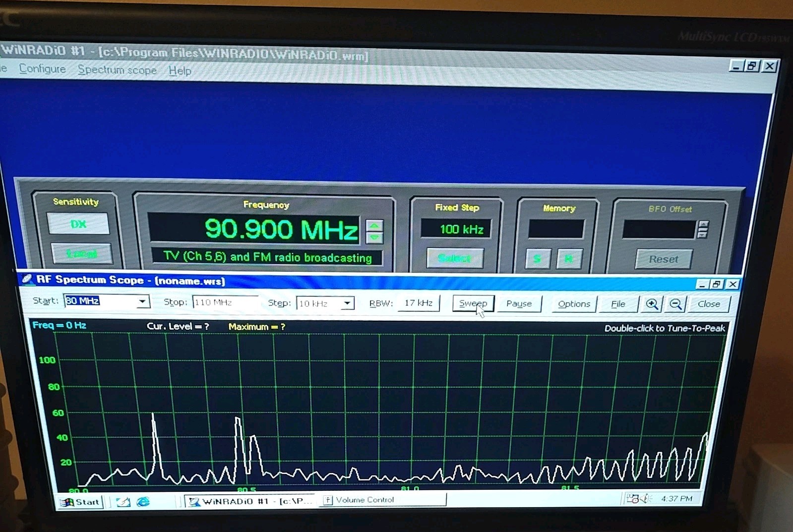The height and width of the screenshot is (532, 793).
Task: Zoom out on the spectrum scope
Action: tap(675, 304)
